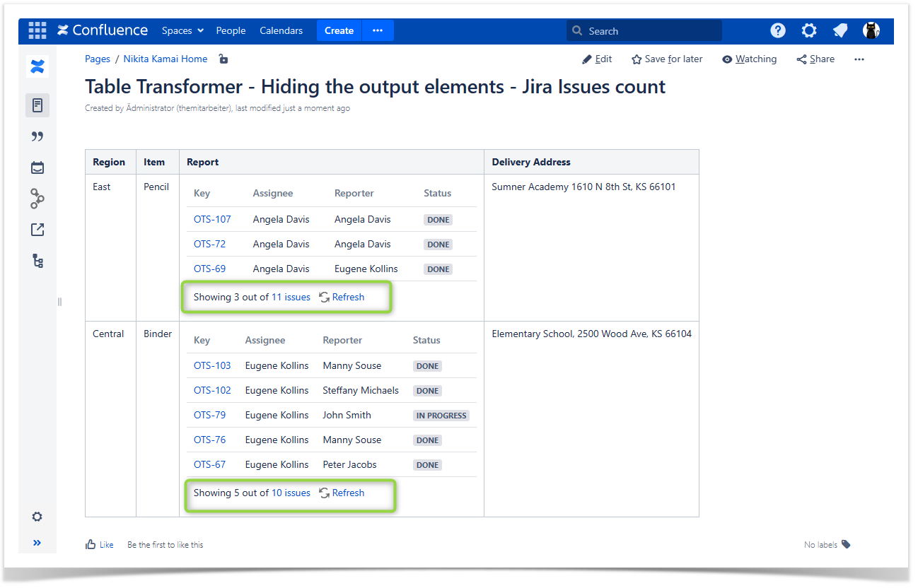This screenshot has width=918, height=588.
Task: Open the Calendars menu item
Action: click(x=281, y=30)
